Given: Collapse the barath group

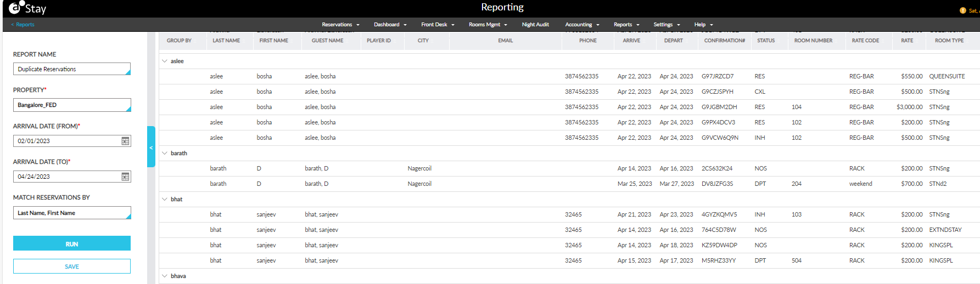Looking at the screenshot, I should tap(165, 153).
